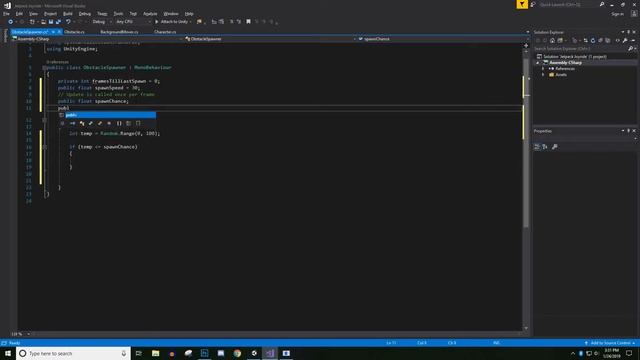Screen dimensions: 640x360
Task: Click the account avatar icon near Sign in
Action: pos(634,14)
